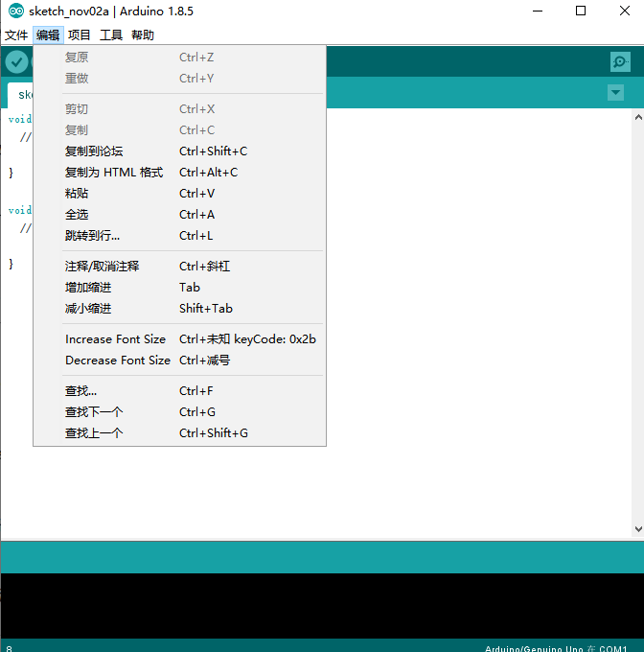Viewport: 644px width, 652px height.
Task: Choose 复制为 HTML 格式 menu entry
Action: (x=114, y=173)
